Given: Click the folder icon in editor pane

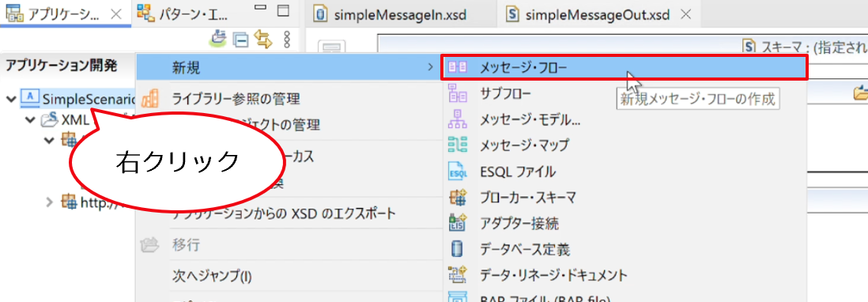Looking at the screenshot, I should click(861, 94).
